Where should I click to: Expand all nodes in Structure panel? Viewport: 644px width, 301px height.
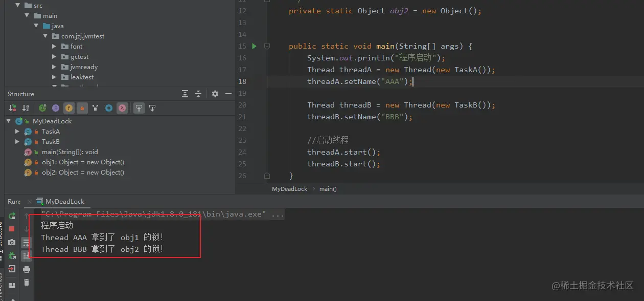[185, 94]
